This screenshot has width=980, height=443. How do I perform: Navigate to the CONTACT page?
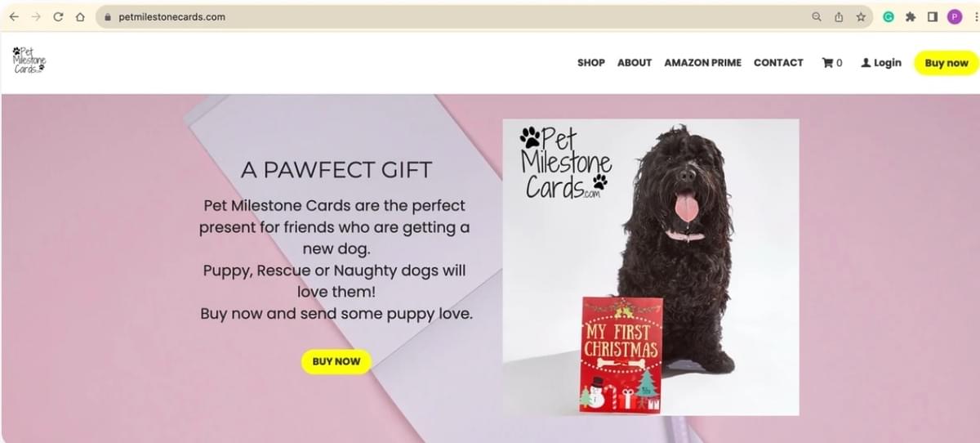[x=778, y=63]
